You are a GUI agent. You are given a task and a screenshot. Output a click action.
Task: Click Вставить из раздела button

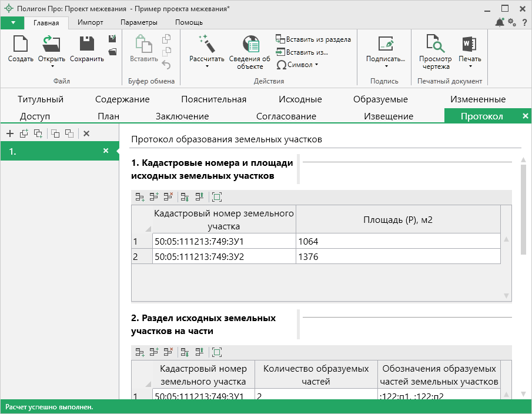(x=313, y=39)
